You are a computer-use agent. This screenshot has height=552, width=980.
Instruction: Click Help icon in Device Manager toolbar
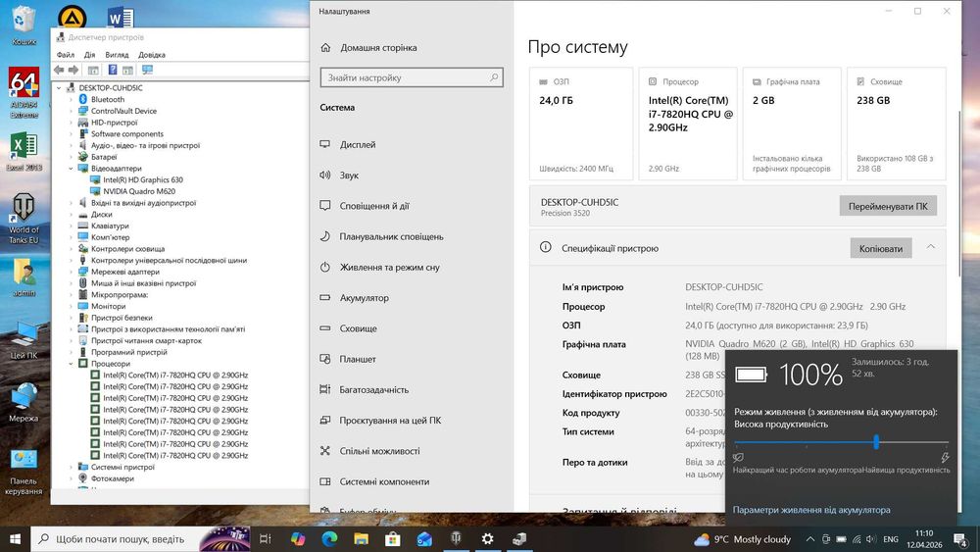[x=113, y=70]
